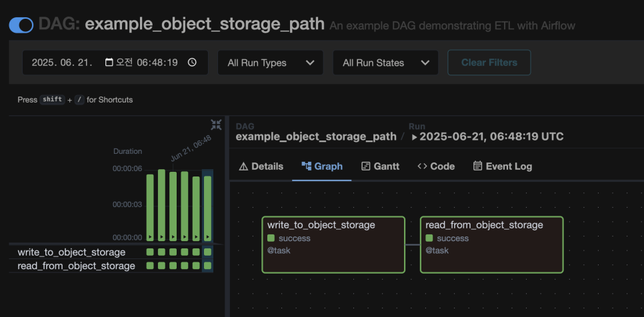
Task: Click second (tallest) run duration bar
Action: point(161,205)
